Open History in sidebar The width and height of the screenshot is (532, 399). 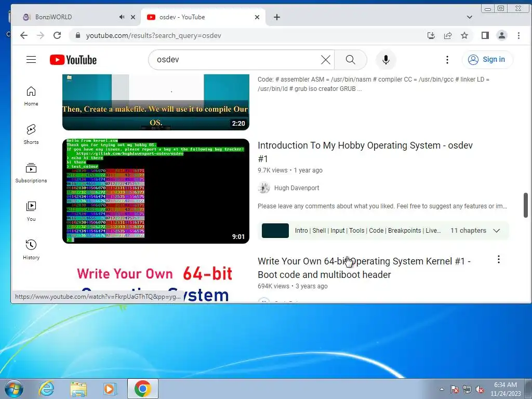coord(31,249)
